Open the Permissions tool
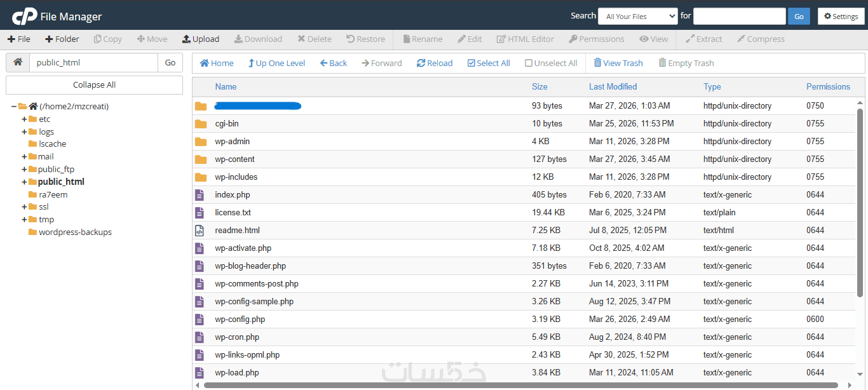The image size is (868, 390). [597, 39]
